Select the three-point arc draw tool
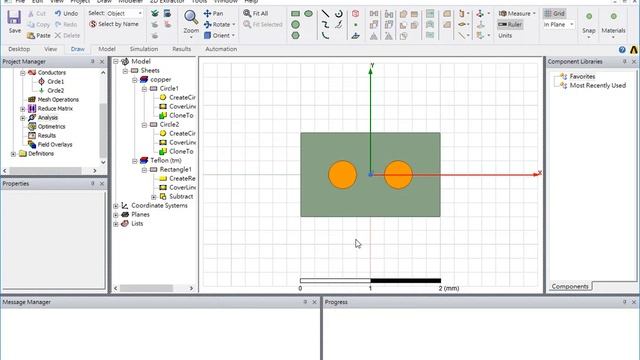 pos(325,36)
